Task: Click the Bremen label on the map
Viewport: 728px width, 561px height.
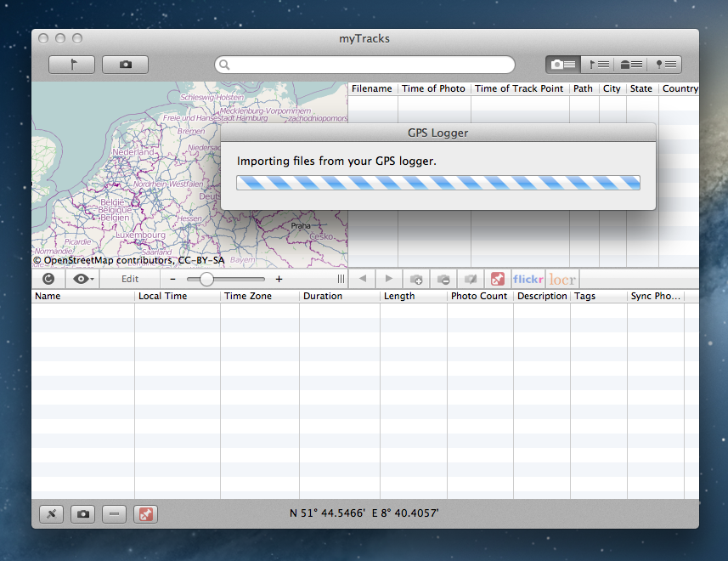Action: [191, 132]
